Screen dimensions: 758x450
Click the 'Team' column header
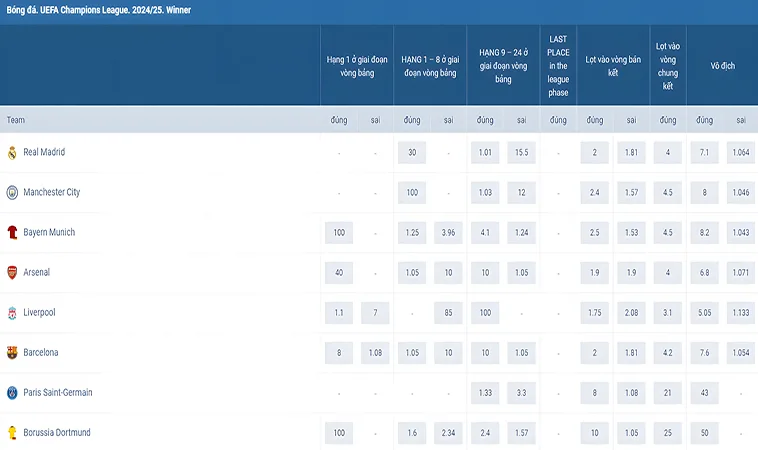coord(15,120)
